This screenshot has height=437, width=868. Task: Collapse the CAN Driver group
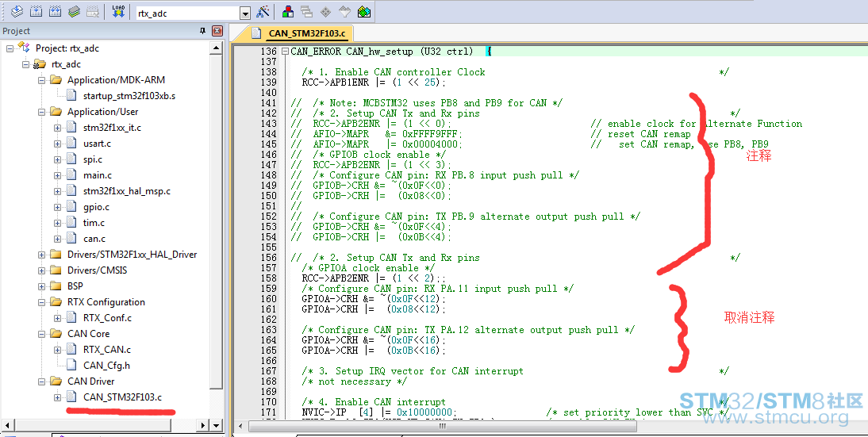[x=41, y=381]
